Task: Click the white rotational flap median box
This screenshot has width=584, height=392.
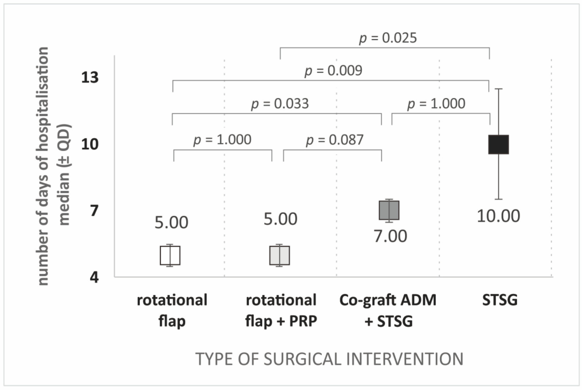Action: point(170,255)
